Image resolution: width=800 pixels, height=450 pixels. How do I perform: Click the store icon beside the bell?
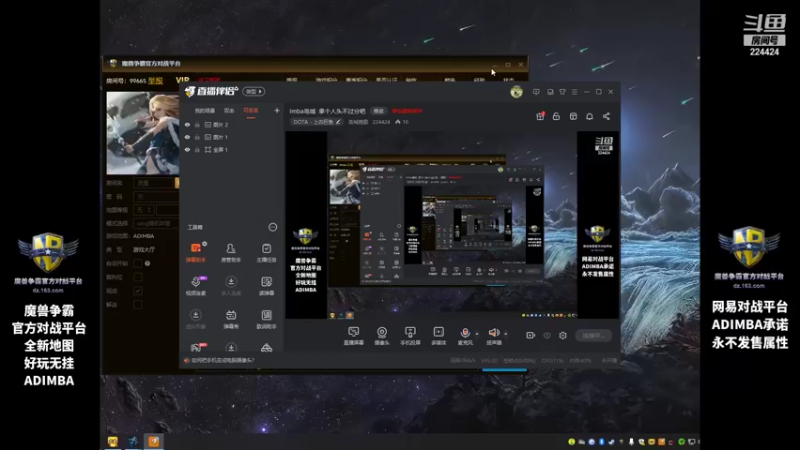pos(573,116)
